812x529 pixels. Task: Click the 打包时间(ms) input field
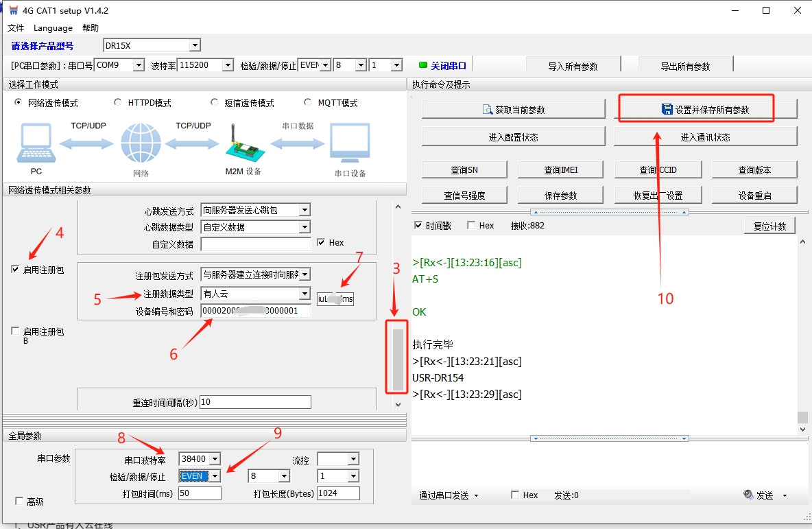200,493
